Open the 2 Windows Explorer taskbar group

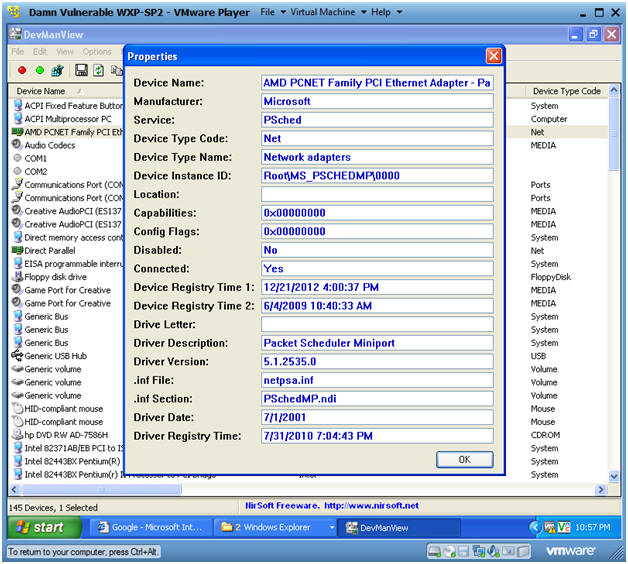click(x=275, y=527)
